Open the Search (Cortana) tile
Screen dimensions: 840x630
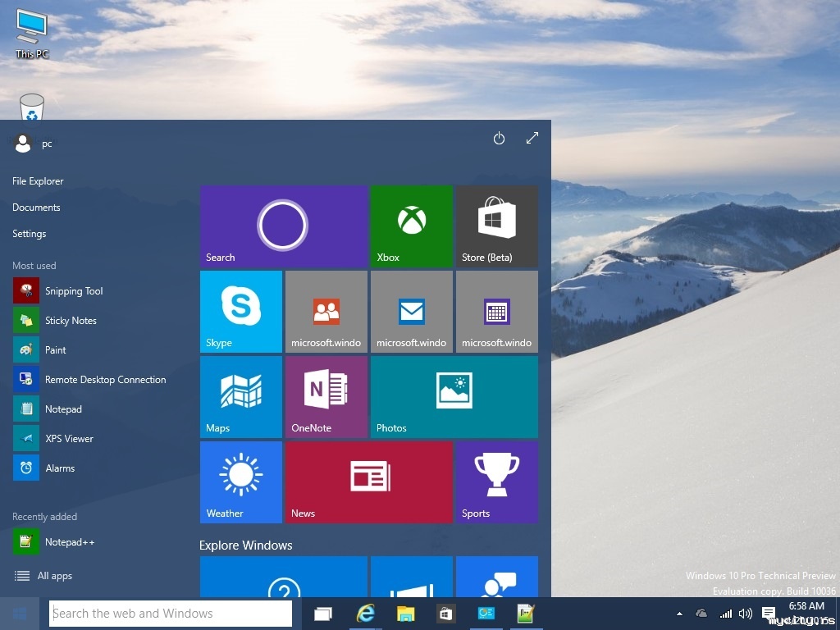pyautogui.click(x=283, y=226)
